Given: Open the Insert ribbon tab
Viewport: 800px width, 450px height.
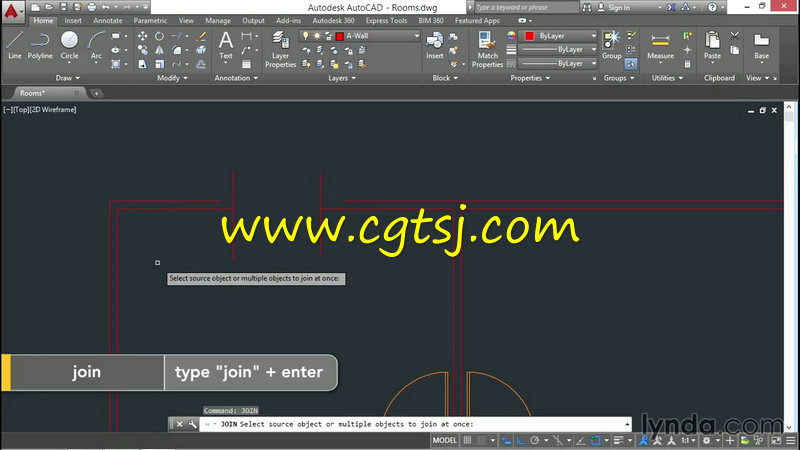Looking at the screenshot, I should (x=73, y=20).
